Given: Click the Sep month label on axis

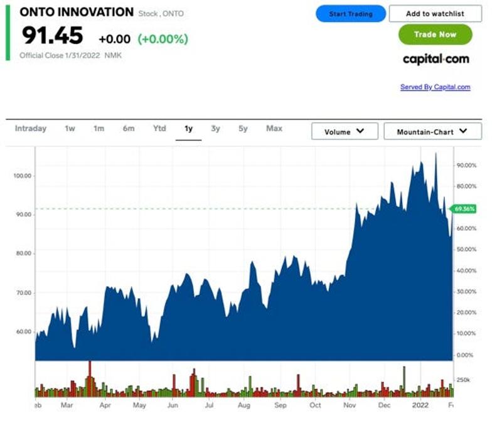Looking at the screenshot, I should coord(280,405).
